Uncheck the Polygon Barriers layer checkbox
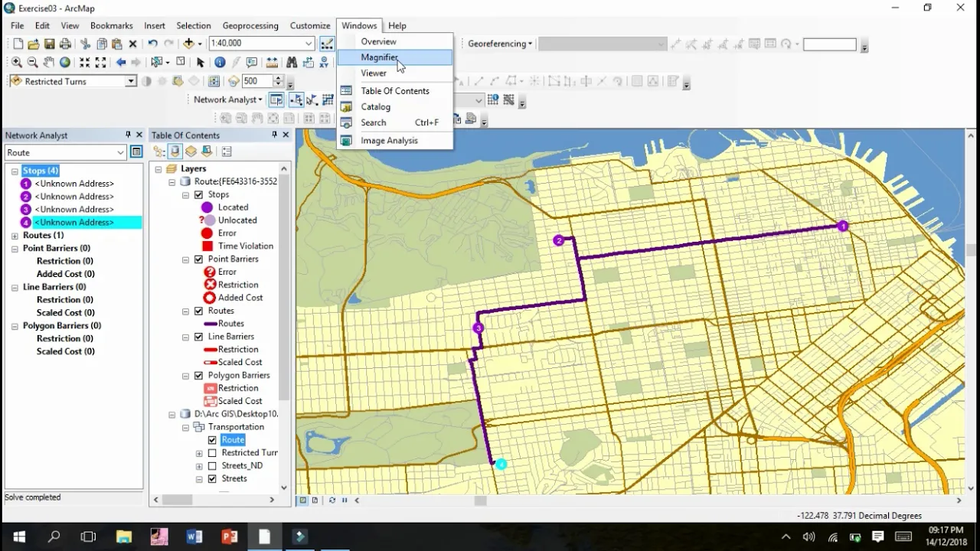980x551 pixels. tap(199, 376)
